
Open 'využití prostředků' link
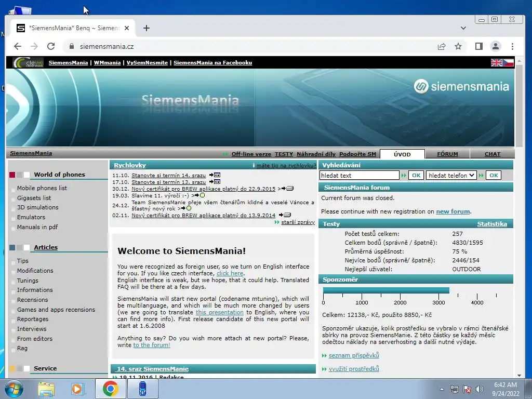pos(353,369)
